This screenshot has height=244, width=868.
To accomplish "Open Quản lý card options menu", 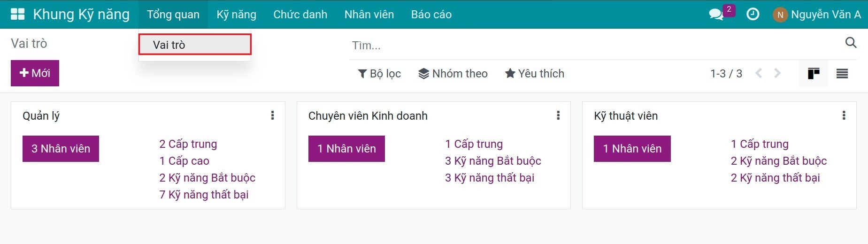I will (x=272, y=115).
